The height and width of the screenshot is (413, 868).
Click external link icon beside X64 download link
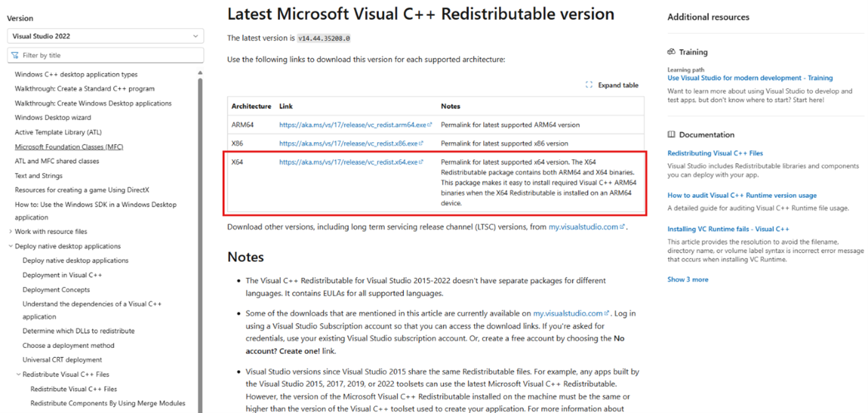pos(421,162)
